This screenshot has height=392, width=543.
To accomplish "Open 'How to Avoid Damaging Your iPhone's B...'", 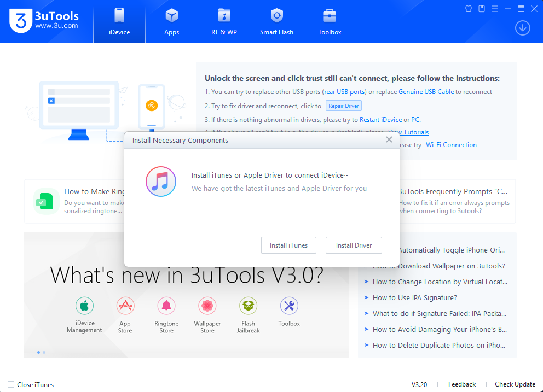I will (x=440, y=330).
